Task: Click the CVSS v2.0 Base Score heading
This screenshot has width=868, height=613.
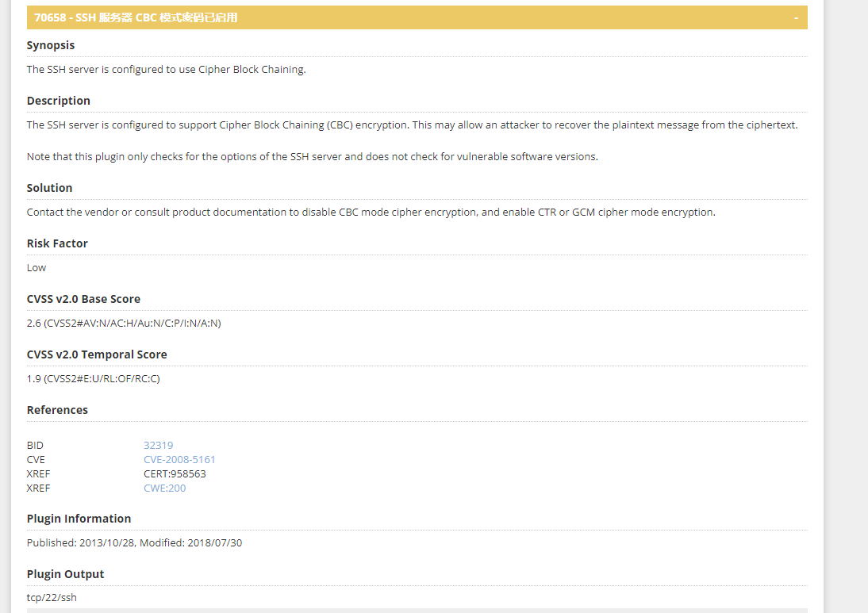Action: (x=83, y=299)
